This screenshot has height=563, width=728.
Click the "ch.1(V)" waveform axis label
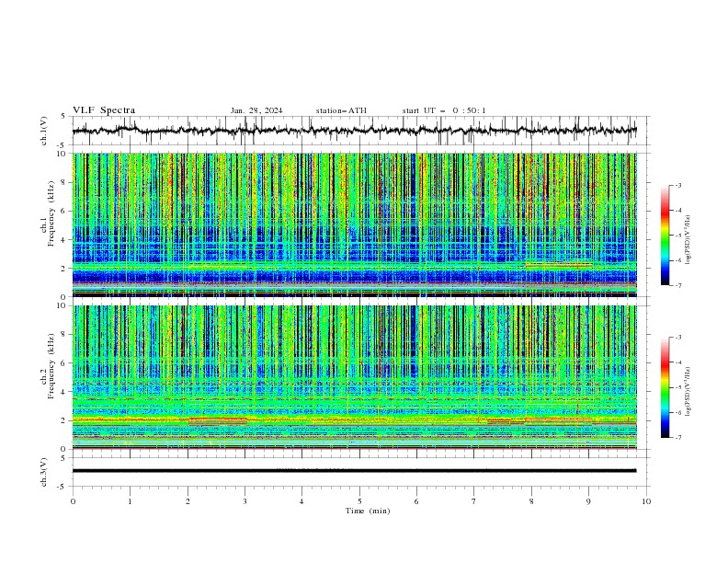(x=44, y=131)
